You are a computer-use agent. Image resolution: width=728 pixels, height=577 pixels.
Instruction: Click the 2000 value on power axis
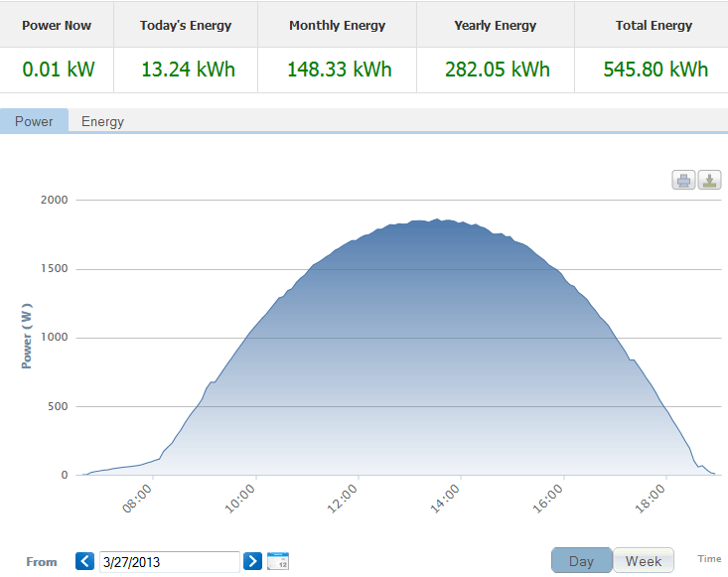coord(55,200)
